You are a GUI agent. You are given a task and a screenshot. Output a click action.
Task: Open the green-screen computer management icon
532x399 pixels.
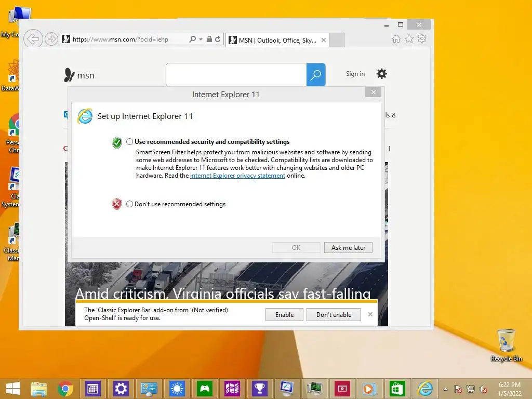coord(314,389)
